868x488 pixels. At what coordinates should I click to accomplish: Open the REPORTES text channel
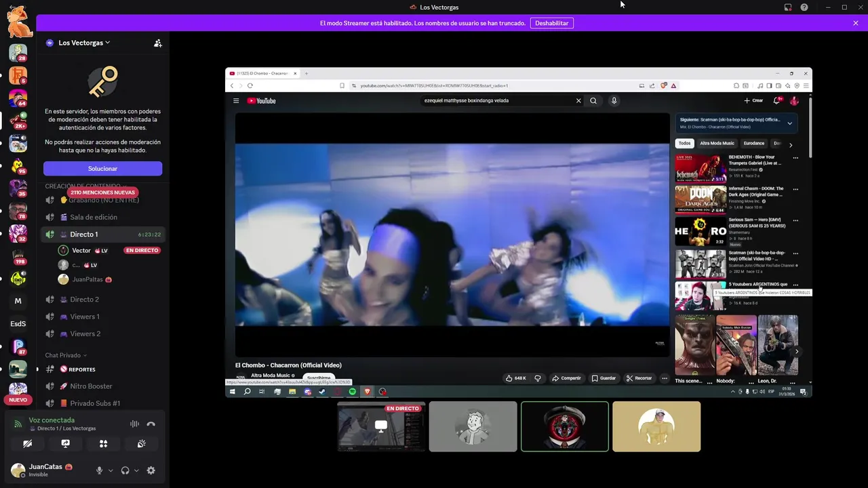[81, 369]
